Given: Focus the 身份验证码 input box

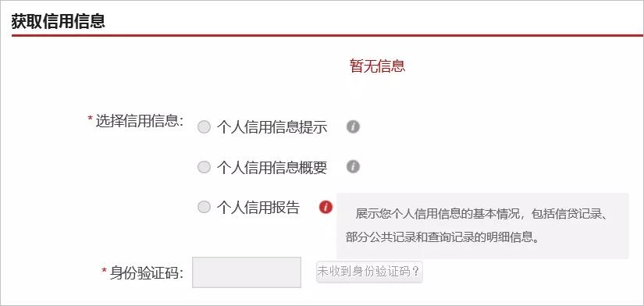Looking at the screenshot, I should coord(247,272).
